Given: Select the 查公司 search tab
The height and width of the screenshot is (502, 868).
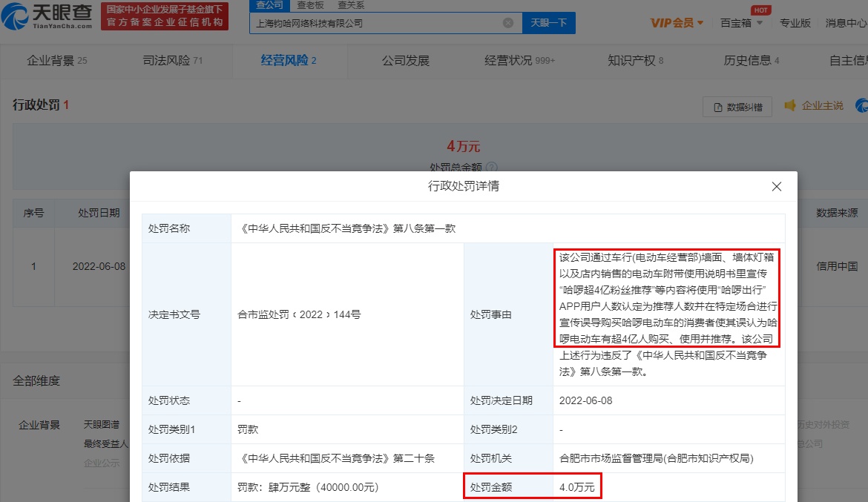Looking at the screenshot, I should click(x=269, y=5).
